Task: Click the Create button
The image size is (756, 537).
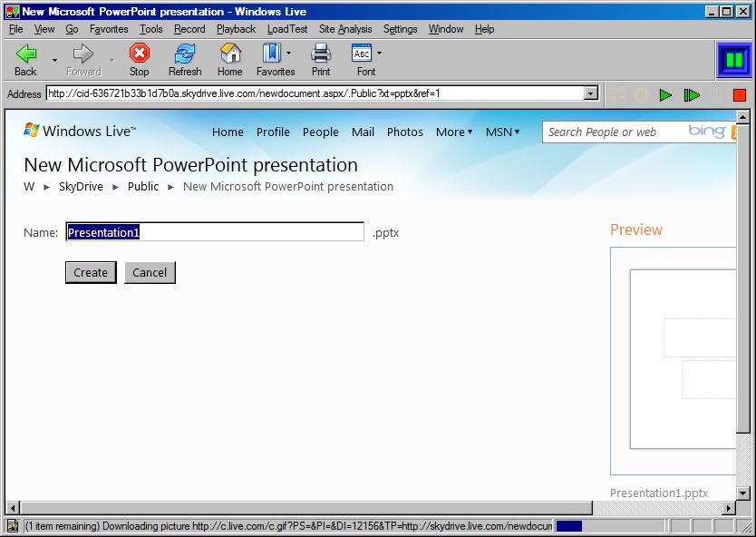Action: coord(91,273)
